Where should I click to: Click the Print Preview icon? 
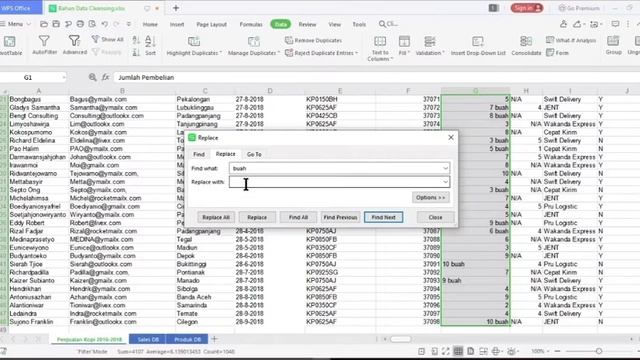click(x=92, y=24)
